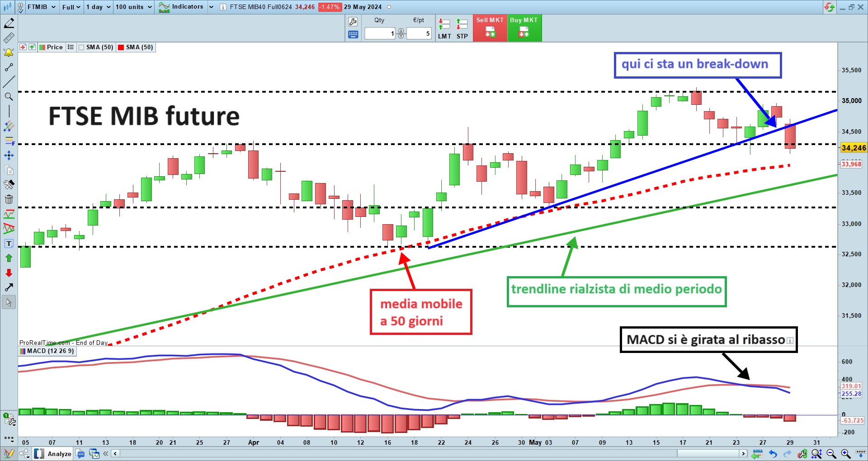This screenshot has width=868, height=461.
Task: Select the diagonal trend line tool
Action: coord(9,82)
